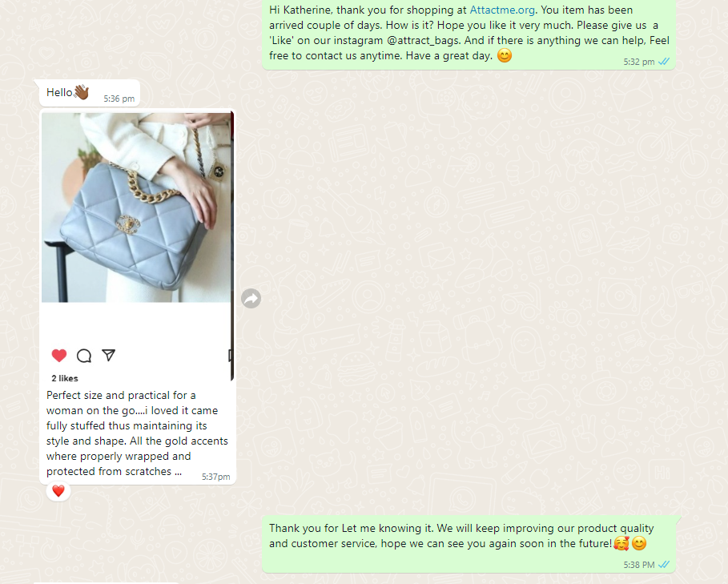Click the red heart like icon in the post
728x584 pixels.
pos(59,356)
